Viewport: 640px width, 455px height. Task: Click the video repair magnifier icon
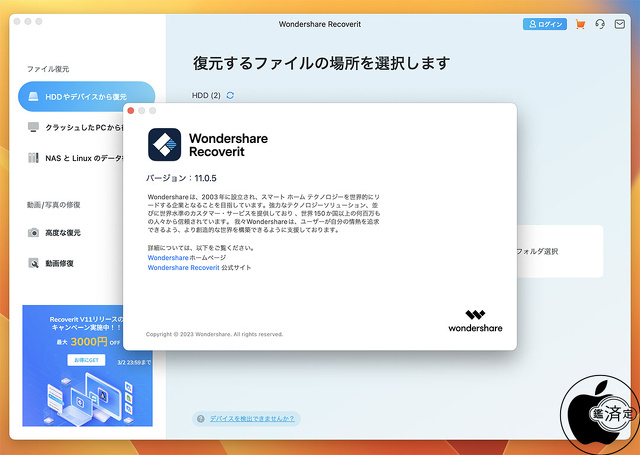[x=33, y=263]
